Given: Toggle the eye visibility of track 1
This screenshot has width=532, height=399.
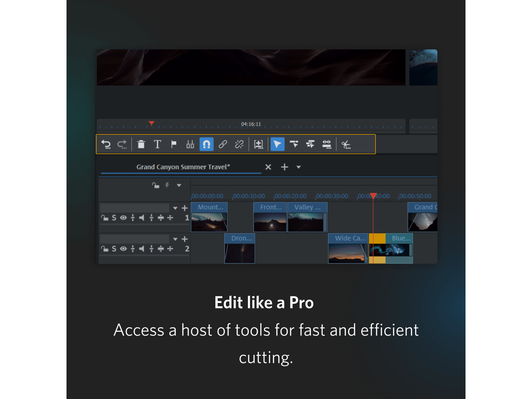Looking at the screenshot, I should click(x=123, y=218).
